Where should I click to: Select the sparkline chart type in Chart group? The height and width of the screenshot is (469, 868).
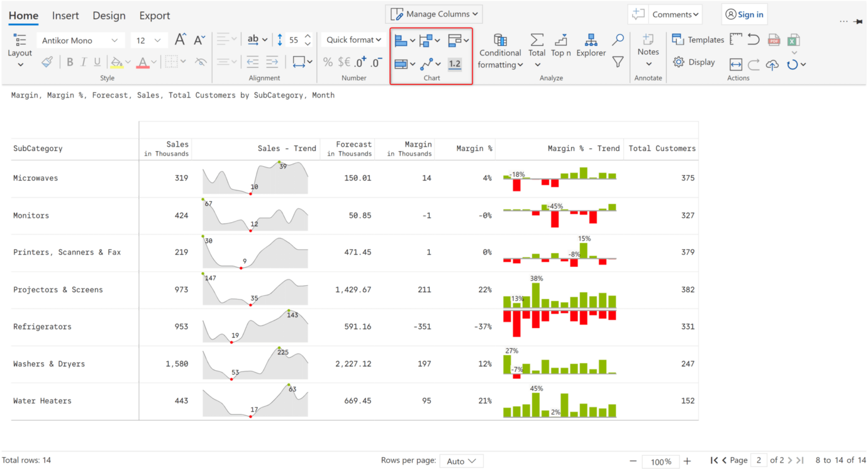click(x=428, y=64)
